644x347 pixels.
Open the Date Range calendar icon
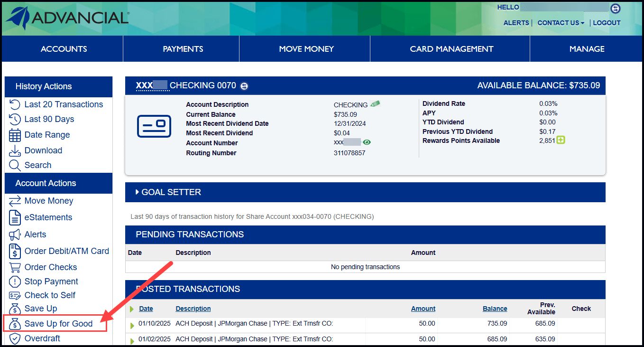(x=15, y=135)
